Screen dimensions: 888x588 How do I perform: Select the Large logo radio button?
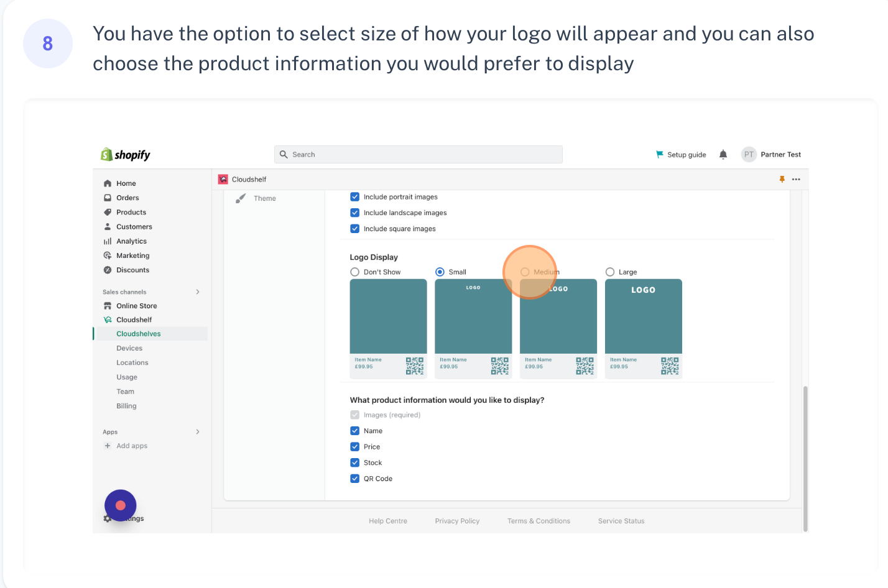[x=610, y=272]
